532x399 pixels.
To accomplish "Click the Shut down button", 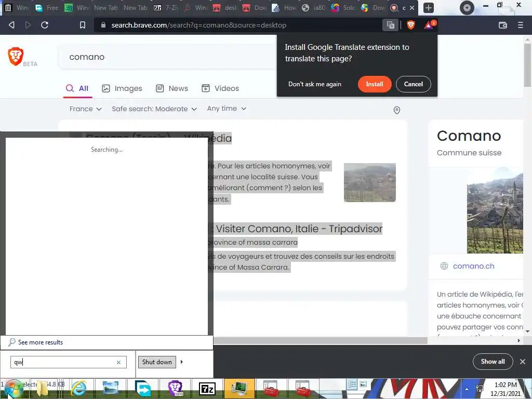I will pyautogui.click(x=157, y=362).
